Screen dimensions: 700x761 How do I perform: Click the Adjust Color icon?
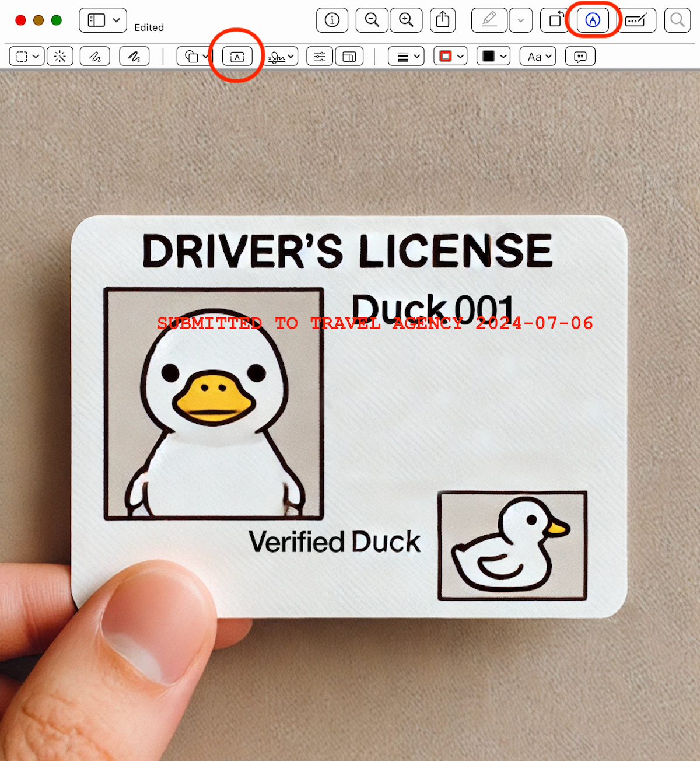click(318, 56)
